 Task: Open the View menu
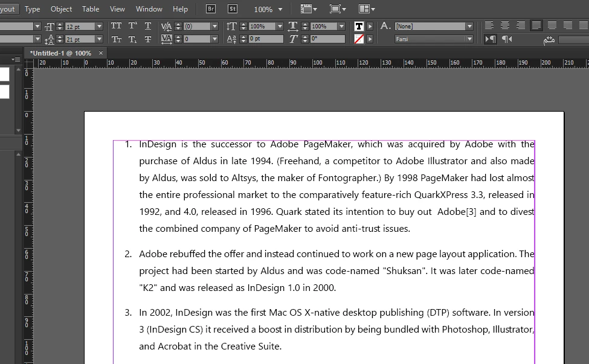117,9
